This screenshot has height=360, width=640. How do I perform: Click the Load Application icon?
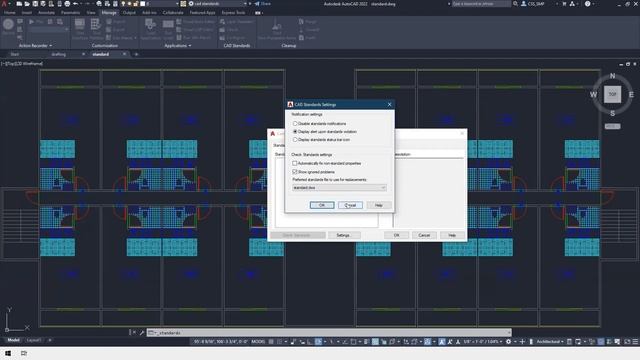click(151, 29)
